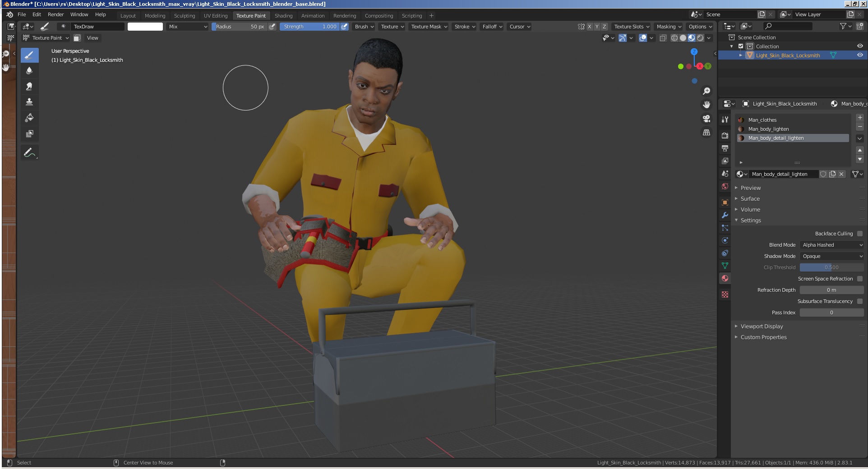The height and width of the screenshot is (469, 868).
Task: Open the File menu
Action: [22, 14]
